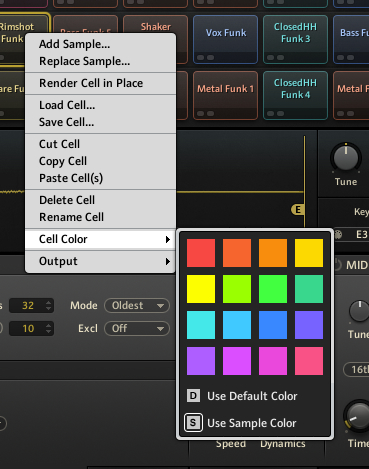Click the upper Tune knob
Screen dimensions: 369x469
346,158
